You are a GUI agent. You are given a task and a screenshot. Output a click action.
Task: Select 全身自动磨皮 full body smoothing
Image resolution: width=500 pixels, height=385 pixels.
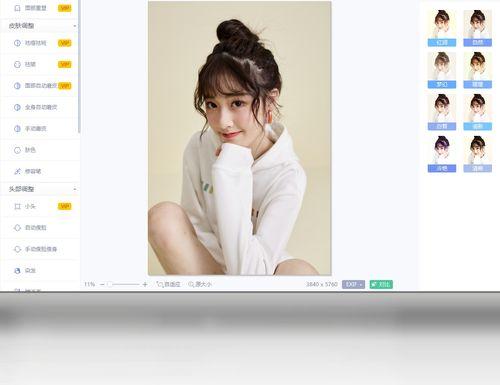40,107
